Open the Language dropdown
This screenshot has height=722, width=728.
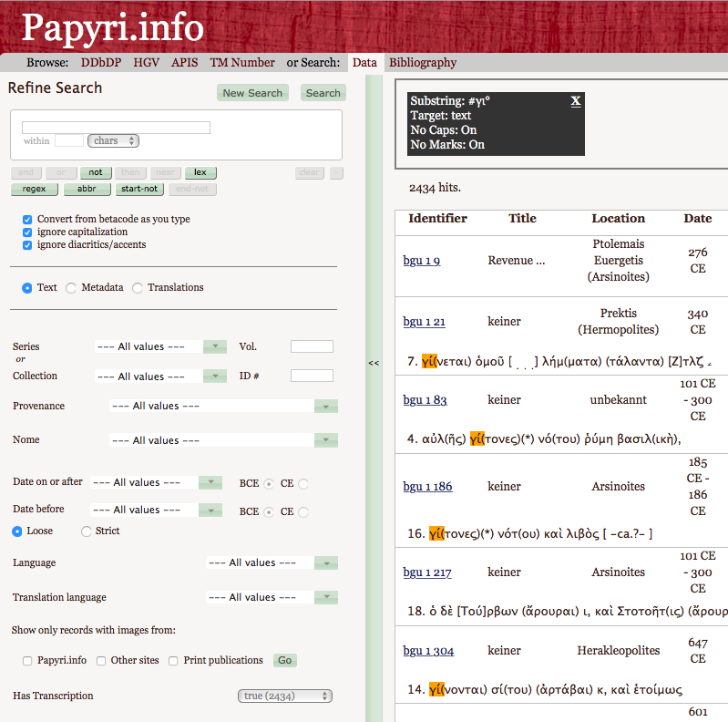coord(326,563)
